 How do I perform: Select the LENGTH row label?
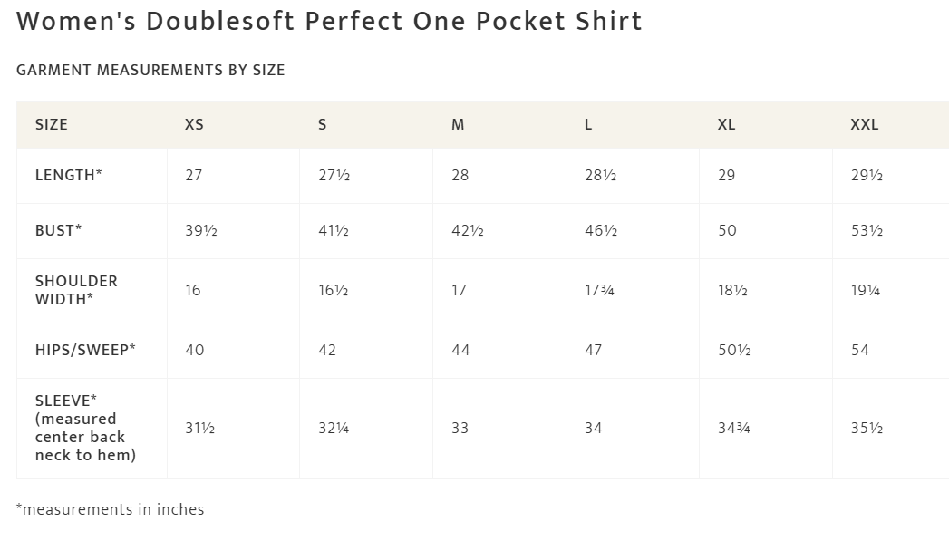68,175
